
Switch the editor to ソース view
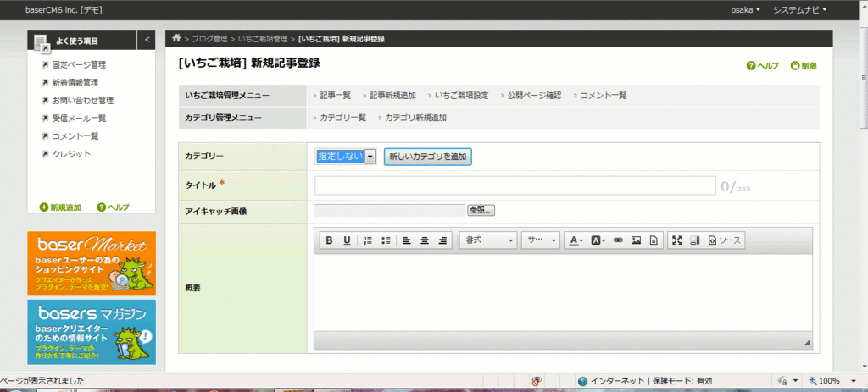pos(724,240)
